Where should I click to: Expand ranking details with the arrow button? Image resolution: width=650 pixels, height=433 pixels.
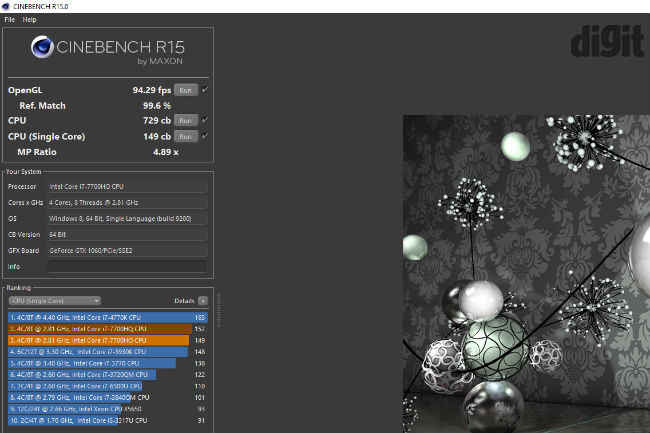coord(203,301)
